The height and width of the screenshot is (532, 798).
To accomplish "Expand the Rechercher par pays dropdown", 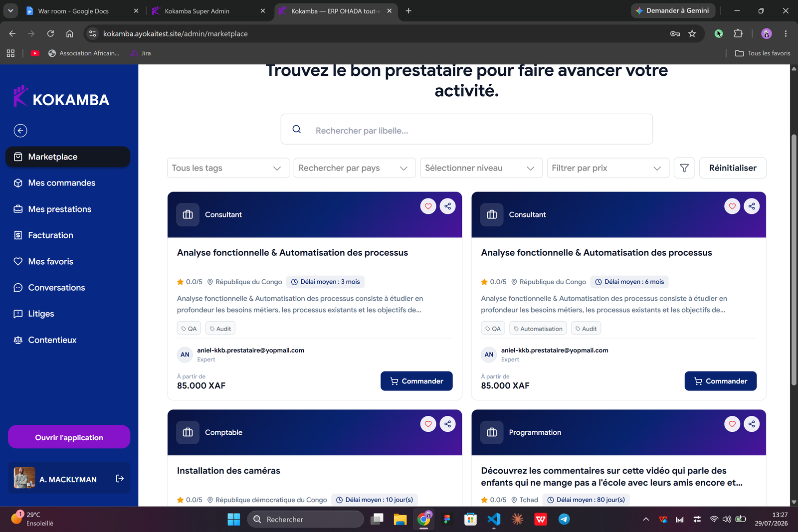I will 355,168.
